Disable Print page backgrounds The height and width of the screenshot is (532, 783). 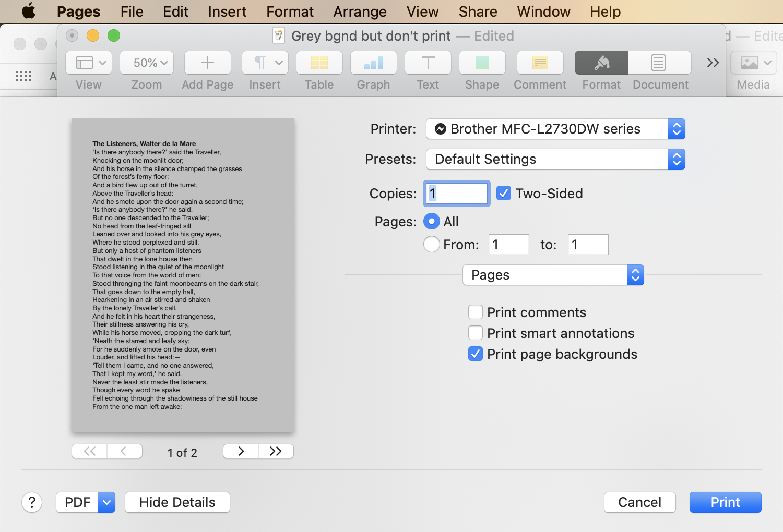tap(476, 354)
